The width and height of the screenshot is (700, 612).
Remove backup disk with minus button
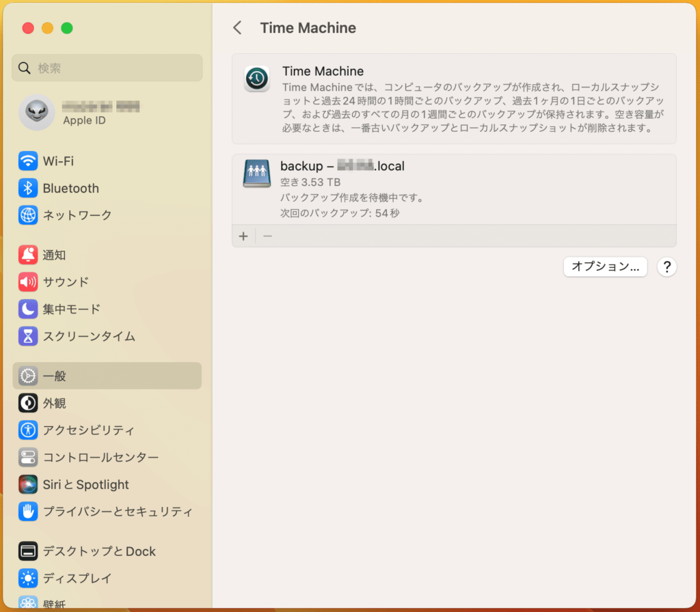tap(267, 236)
